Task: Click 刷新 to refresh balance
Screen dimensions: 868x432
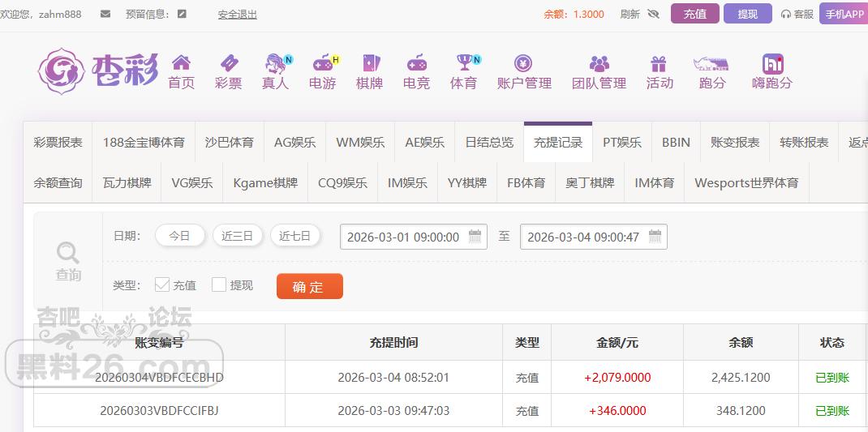Action: coord(630,15)
